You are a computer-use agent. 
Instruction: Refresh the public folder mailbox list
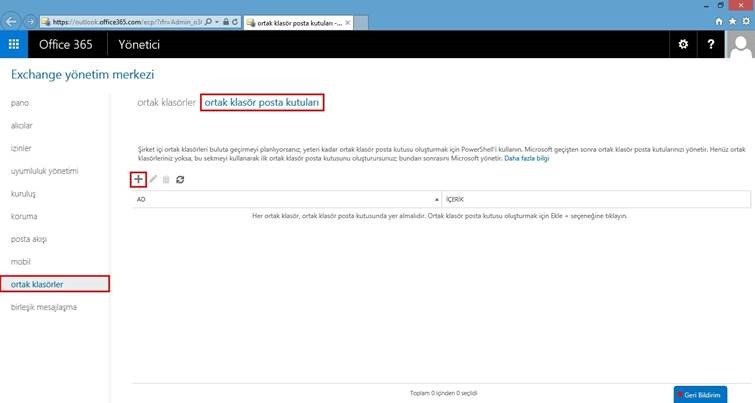pyautogui.click(x=180, y=180)
